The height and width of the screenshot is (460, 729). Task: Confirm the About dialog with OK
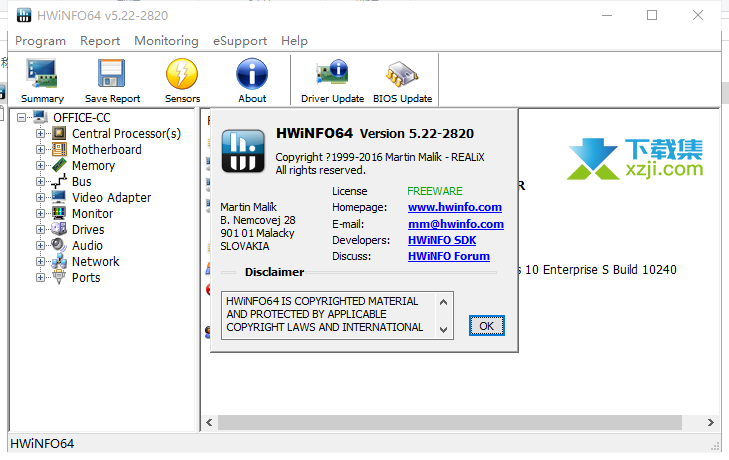[486, 326]
